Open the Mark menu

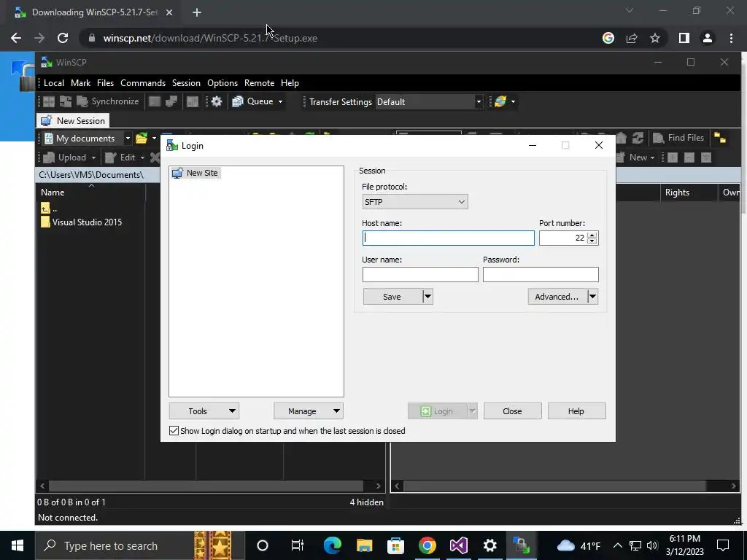pos(80,83)
